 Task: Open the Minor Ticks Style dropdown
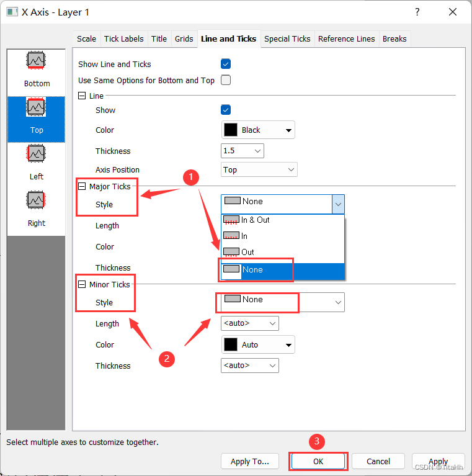click(x=283, y=302)
